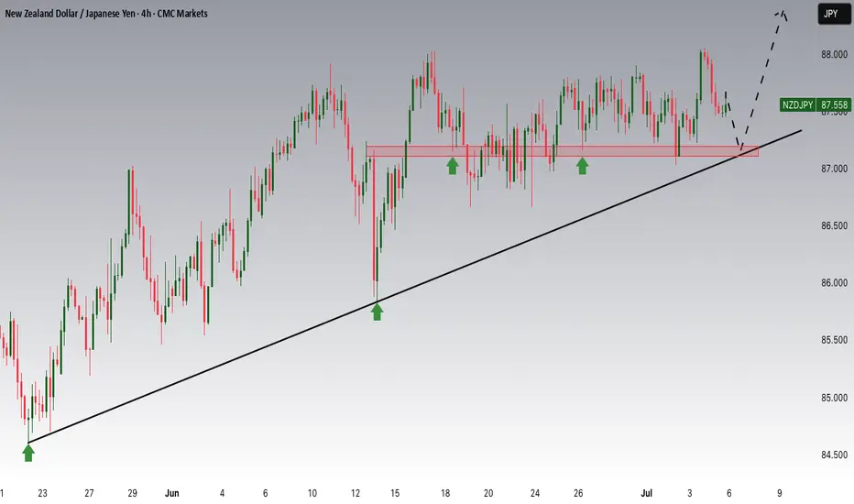Select the 86.000 price axis label
The image size is (854, 504).
[835, 283]
